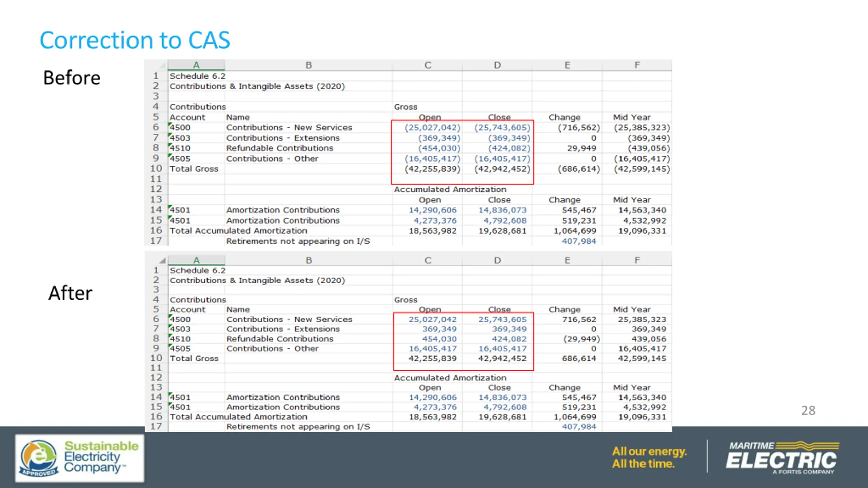Screen dimensions: 868x488
Task: Select 'Contributions & Intangible Assets (2020)' in After table
Action: pyautogui.click(x=257, y=281)
